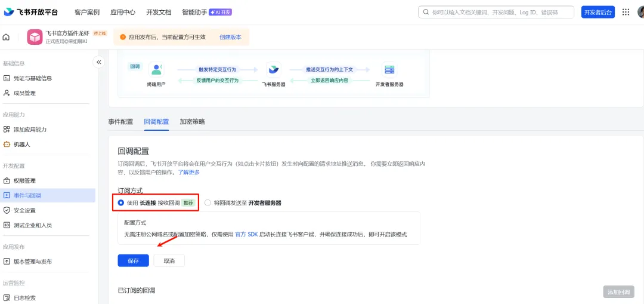644x304 pixels.
Task: Click the 凭证与基础信息 icon in sidebar
Action: (x=7, y=78)
